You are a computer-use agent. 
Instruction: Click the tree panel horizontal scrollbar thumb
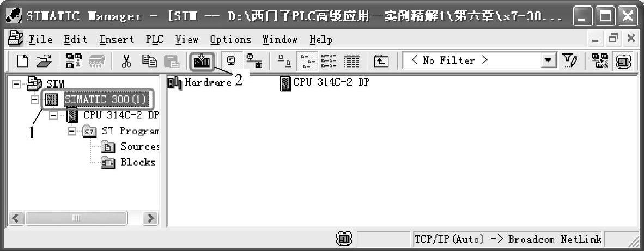click(76, 218)
